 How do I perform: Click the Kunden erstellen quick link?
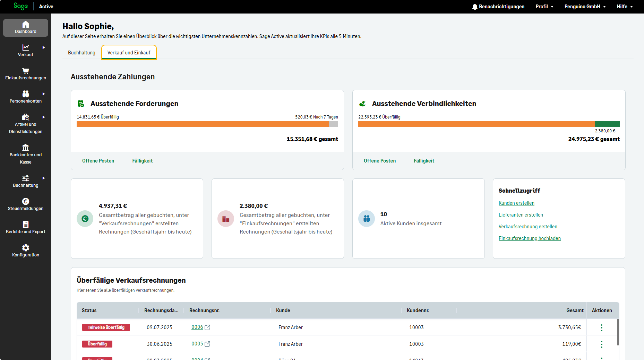[x=516, y=203]
